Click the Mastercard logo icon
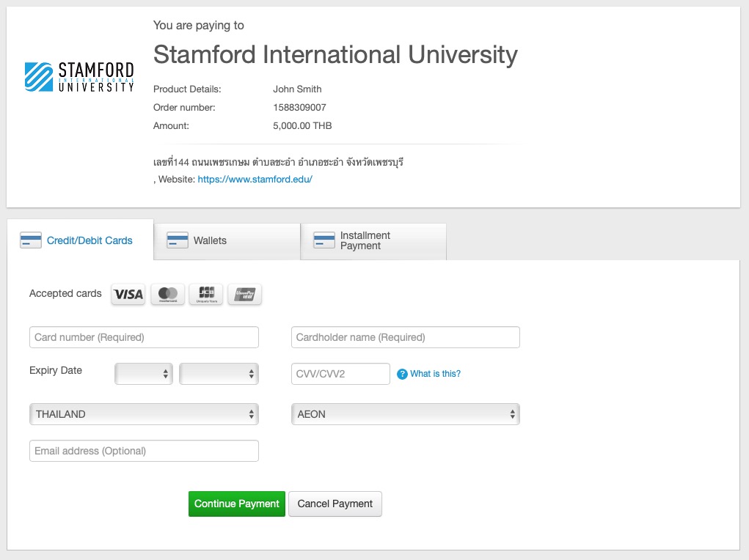This screenshot has height=560, width=749. 167,294
